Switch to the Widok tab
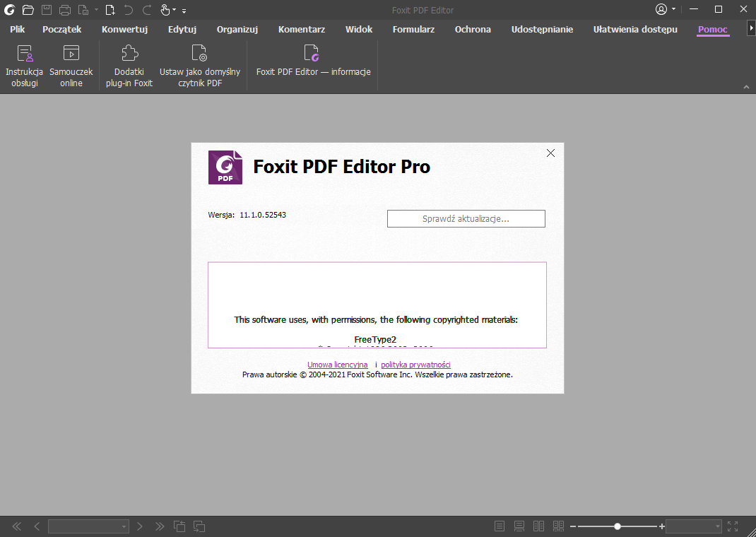756x537 pixels. tap(359, 30)
